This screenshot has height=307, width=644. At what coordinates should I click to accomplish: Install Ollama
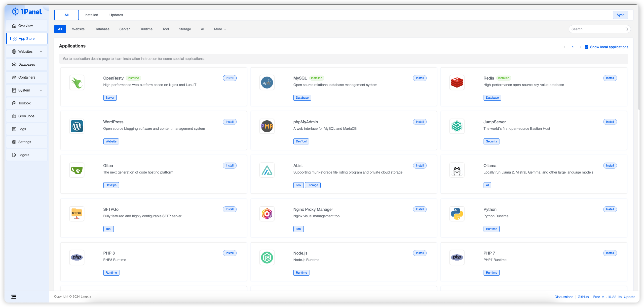tap(610, 166)
